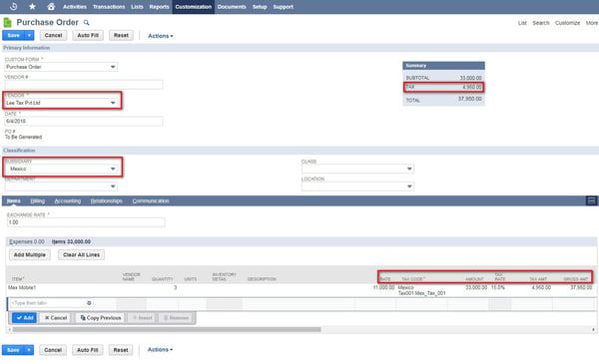Click the Vendor # input field
599x364 pixels.
click(x=84, y=85)
